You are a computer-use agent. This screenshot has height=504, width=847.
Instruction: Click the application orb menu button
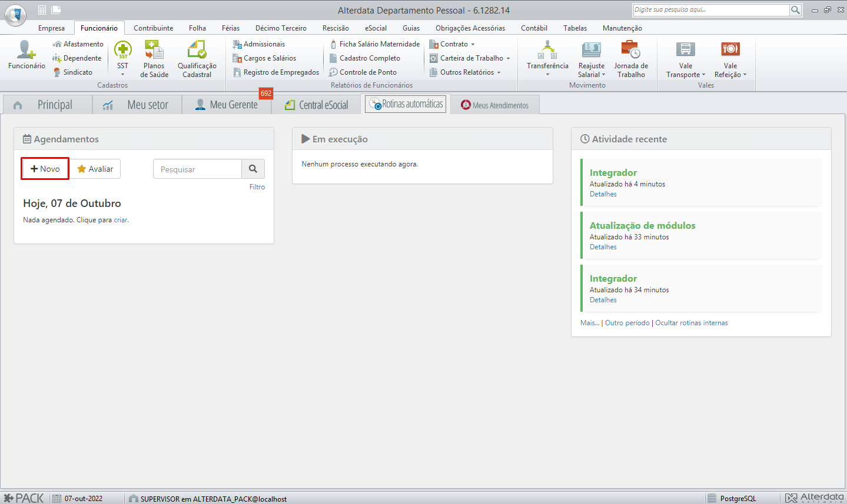pyautogui.click(x=15, y=15)
